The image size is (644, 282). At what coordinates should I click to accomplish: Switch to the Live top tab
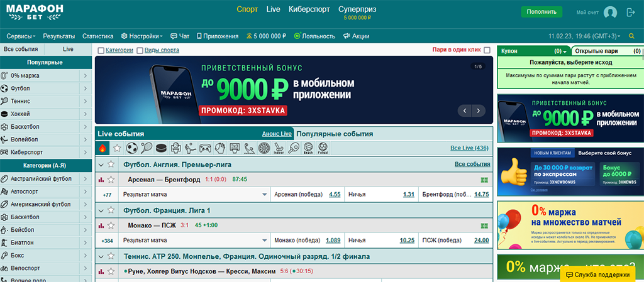click(x=273, y=9)
